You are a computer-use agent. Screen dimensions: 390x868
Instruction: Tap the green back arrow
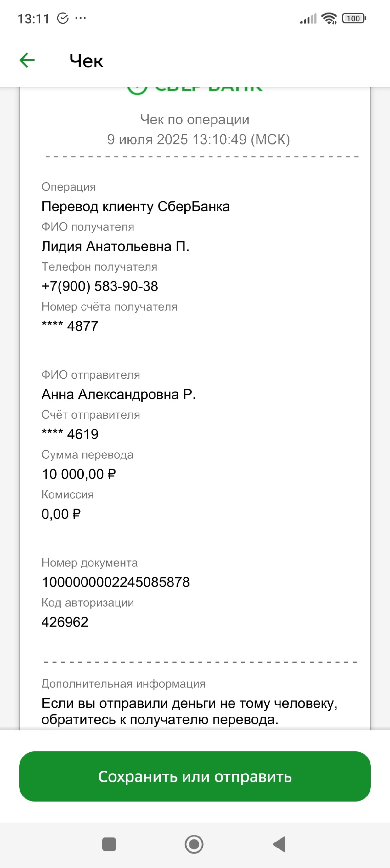(27, 61)
